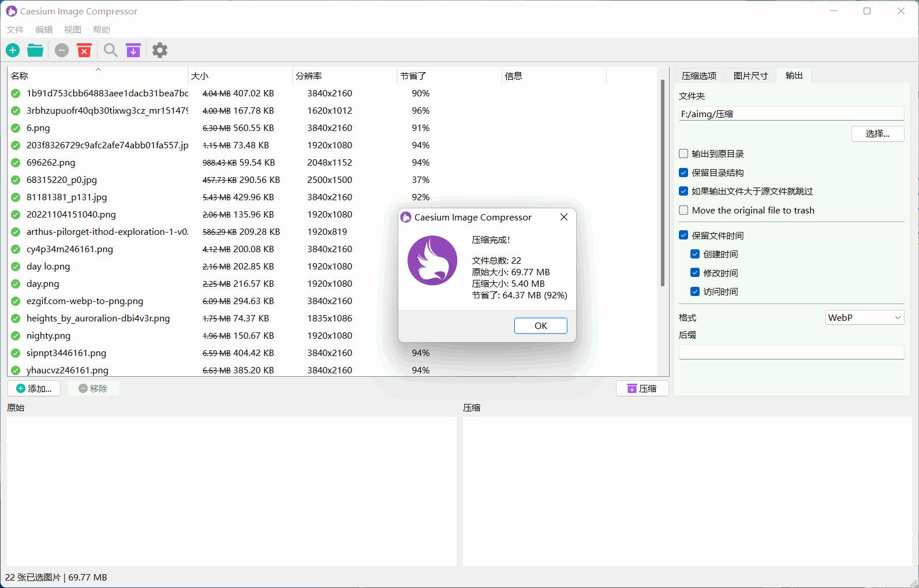Click the magnifier preview icon
Screen dimensions: 919x588
(x=110, y=50)
